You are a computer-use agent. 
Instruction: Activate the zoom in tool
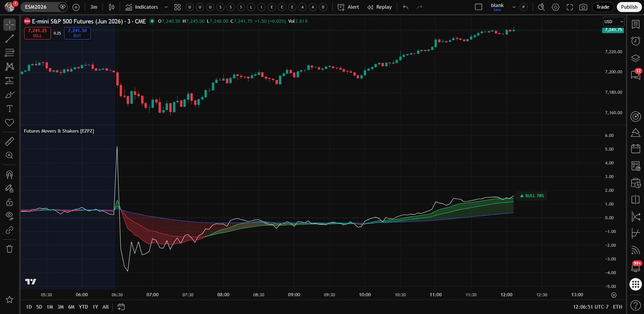point(9,155)
